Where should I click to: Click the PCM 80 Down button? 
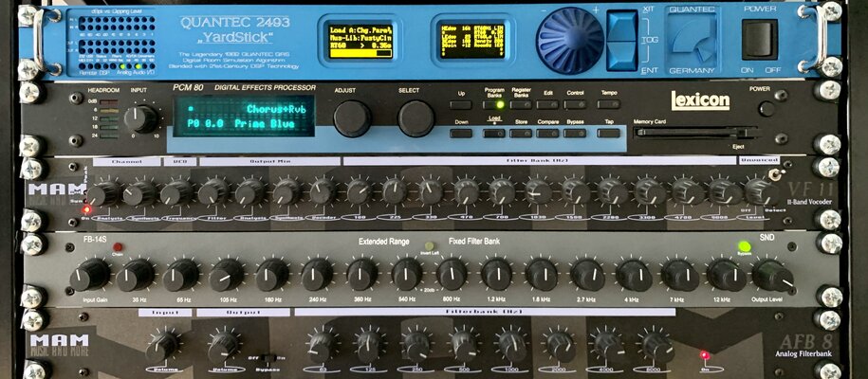[x=461, y=134]
